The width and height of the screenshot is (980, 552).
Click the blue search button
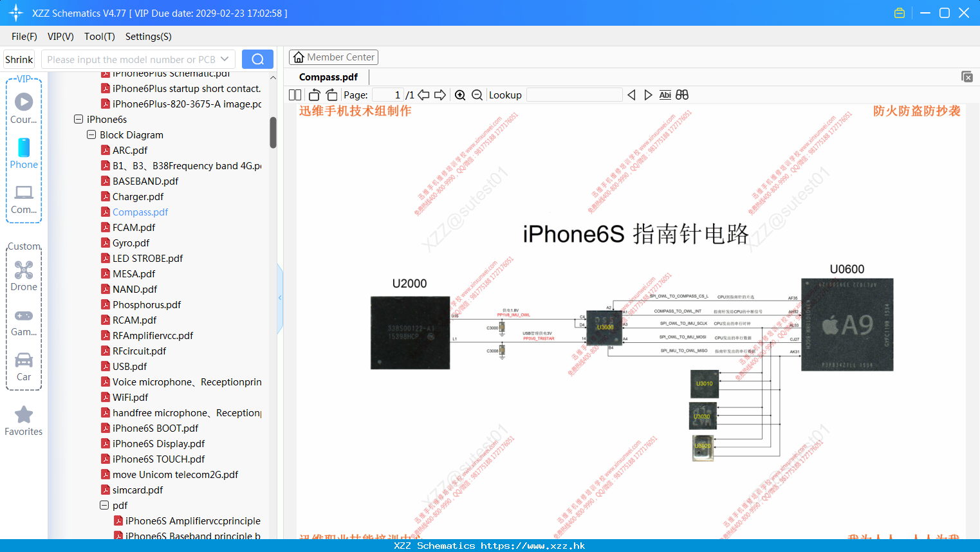257,59
